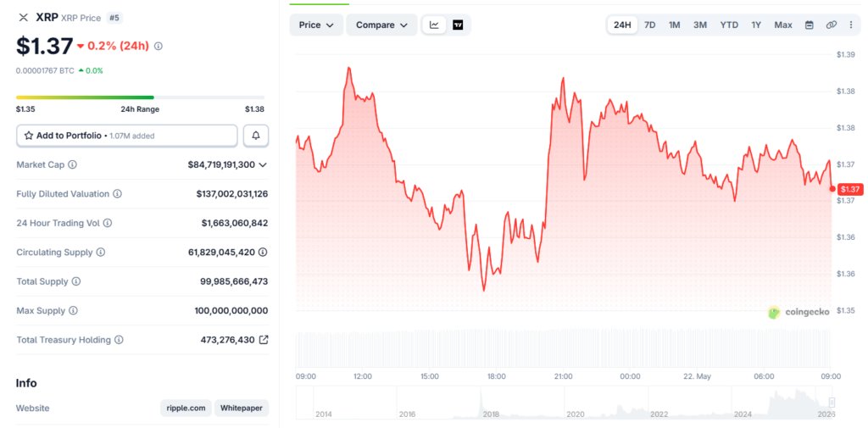Click the price alert bell icon
The width and height of the screenshot is (868, 428).
point(256,136)
